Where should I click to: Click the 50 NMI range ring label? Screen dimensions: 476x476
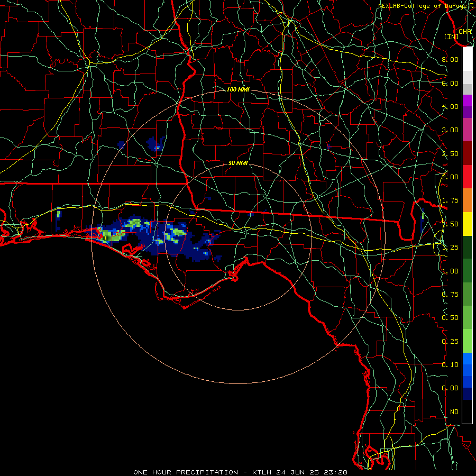pos(238,163)
